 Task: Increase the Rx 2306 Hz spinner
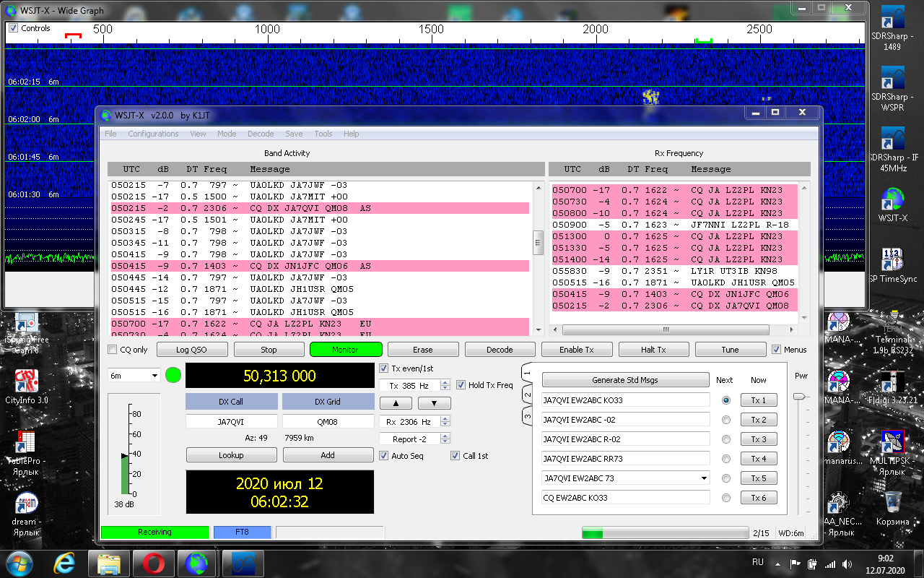pyautogui.click(x=445, y=418)
